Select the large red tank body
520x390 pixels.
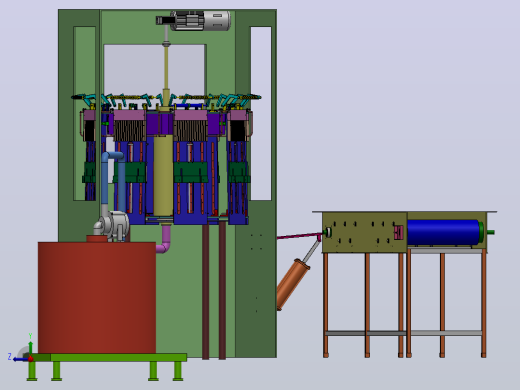(97, 298)
